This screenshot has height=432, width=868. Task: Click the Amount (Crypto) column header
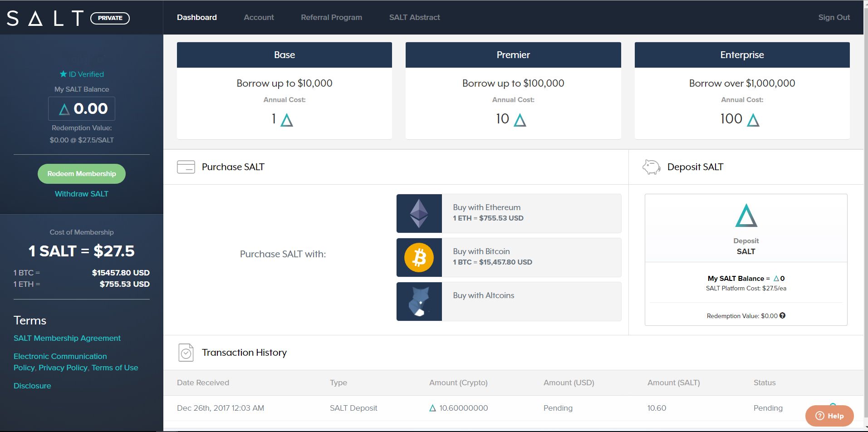coord(458,383)
